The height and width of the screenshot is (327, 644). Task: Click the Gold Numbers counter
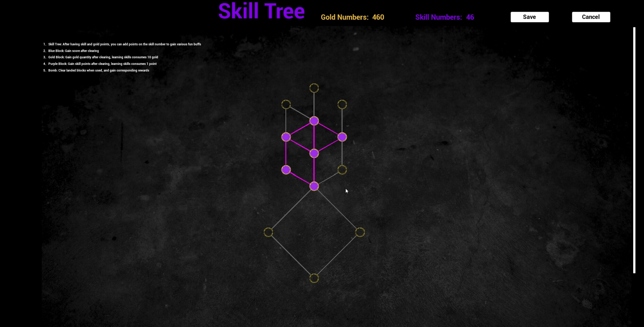click(352, 17)
